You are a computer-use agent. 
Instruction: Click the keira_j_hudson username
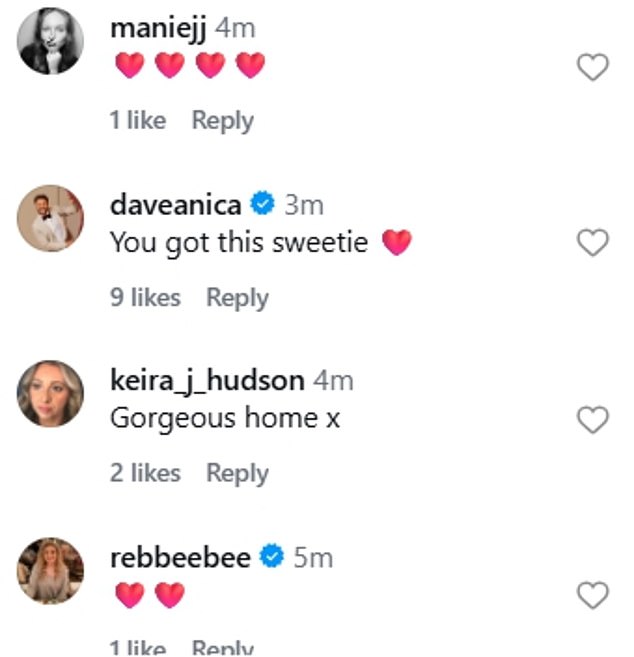tap(207, 381)
